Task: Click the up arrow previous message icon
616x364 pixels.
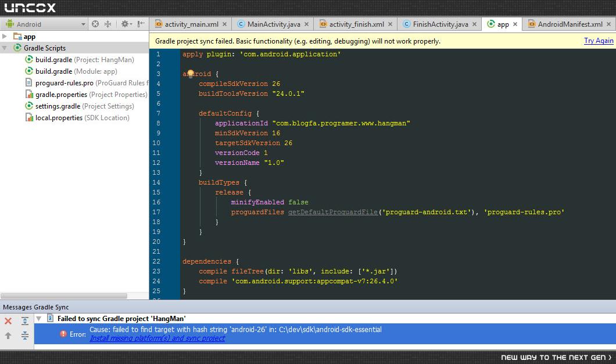Action: pos(8,336)
